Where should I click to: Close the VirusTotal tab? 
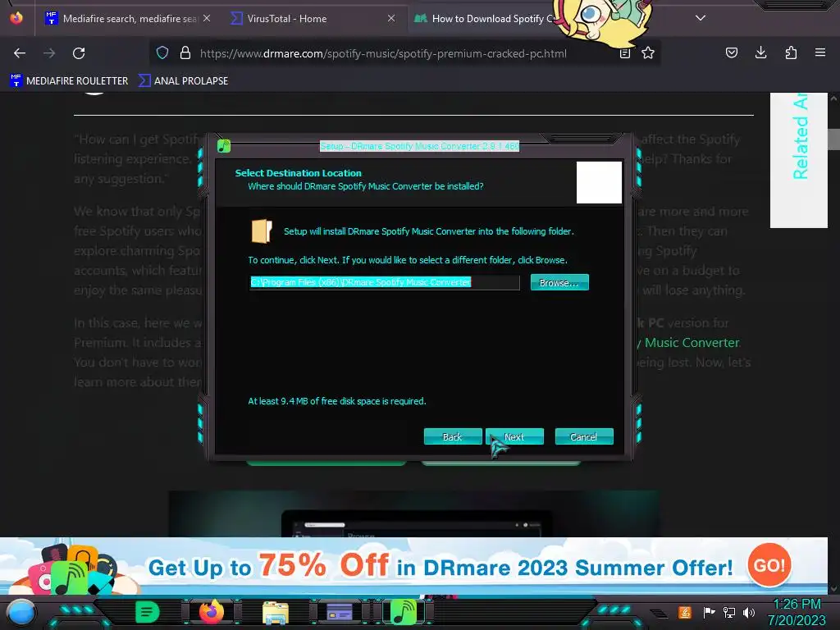point(391,18)
